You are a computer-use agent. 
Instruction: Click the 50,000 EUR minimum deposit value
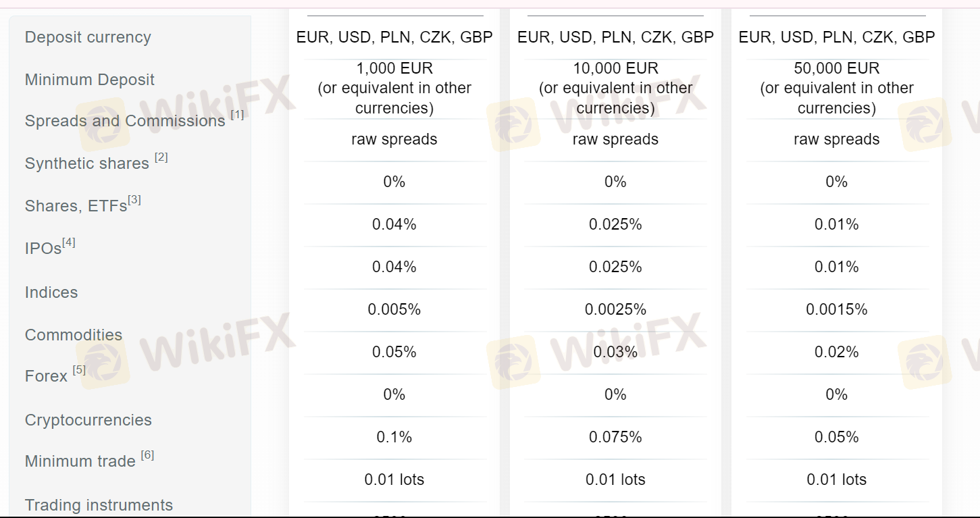point(837,68)
